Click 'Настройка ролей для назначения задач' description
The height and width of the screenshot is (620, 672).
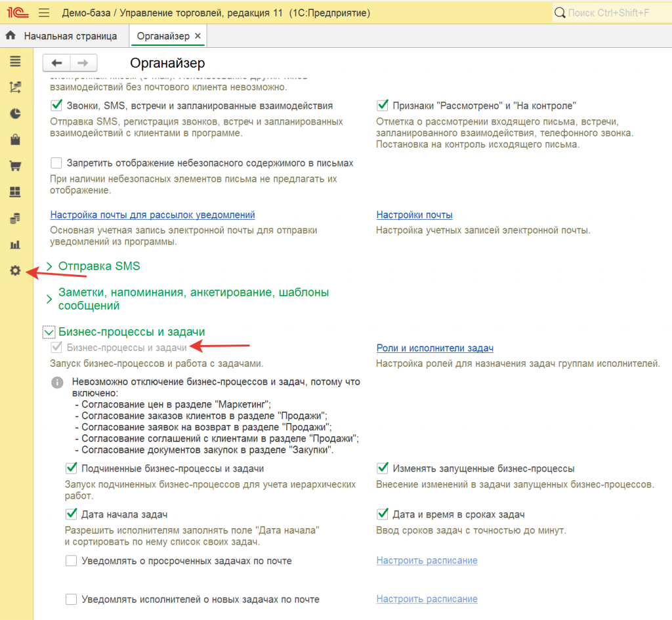click(x=518, y=363)
